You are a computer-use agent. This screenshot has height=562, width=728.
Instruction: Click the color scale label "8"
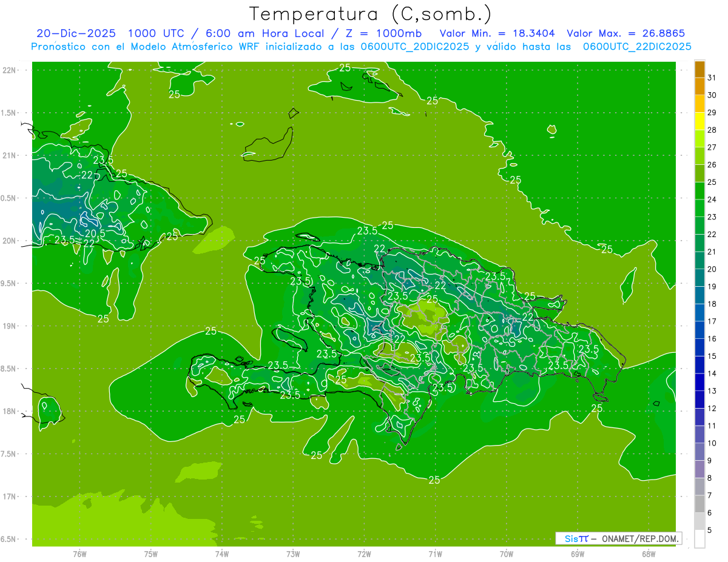pos(710,478)
